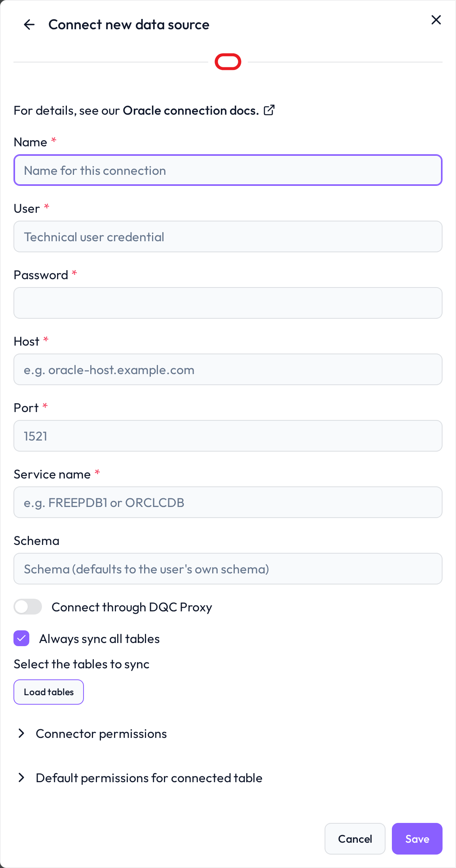Uncheck Always sync all tables checkbox
This screenshot has height=868, width=456.
click(x=21, y=638)
